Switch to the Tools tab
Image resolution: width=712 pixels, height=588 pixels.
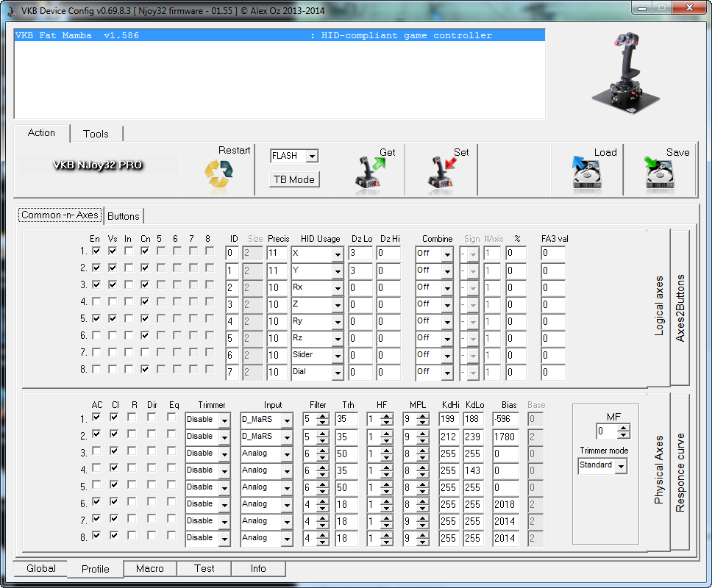click(x=96, y=134)
